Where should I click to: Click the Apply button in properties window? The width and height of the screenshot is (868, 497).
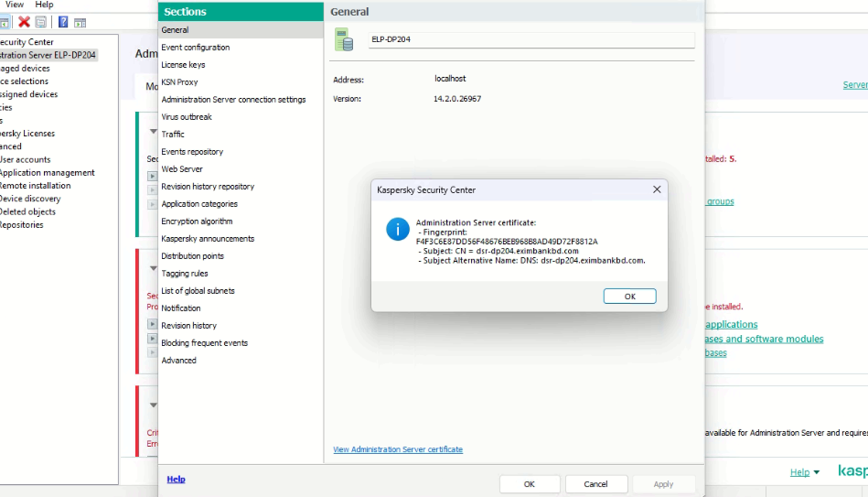pos(663,484)
